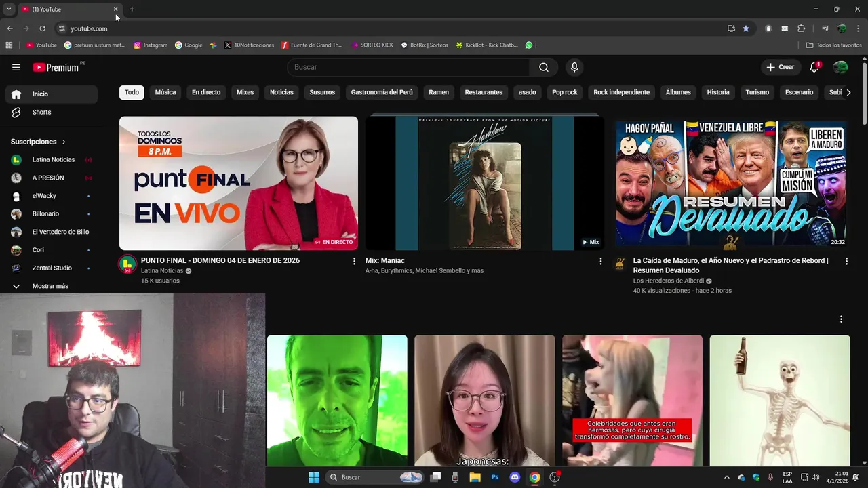Open the tab search dropdown arrow
This screenshot has width=868, height=488.
point(9,9)
